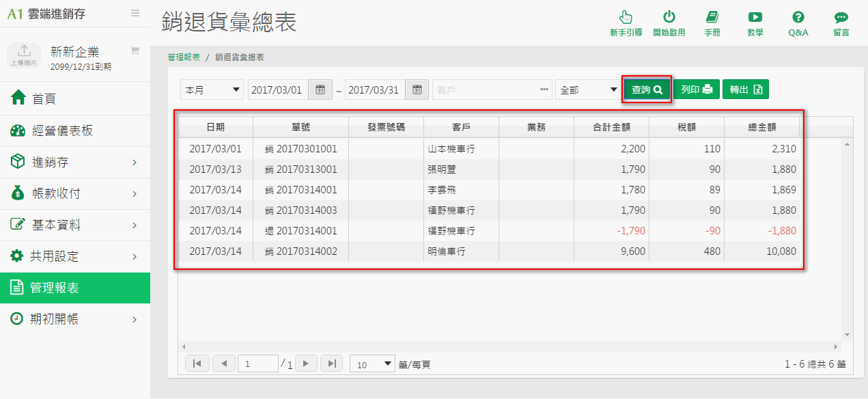Click the 查詢 search button

[x=647, y=90]
